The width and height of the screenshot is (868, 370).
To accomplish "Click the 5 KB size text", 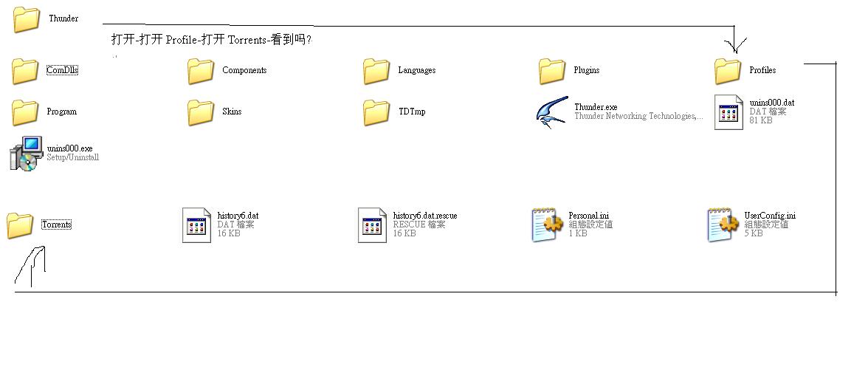I will 754,233.
